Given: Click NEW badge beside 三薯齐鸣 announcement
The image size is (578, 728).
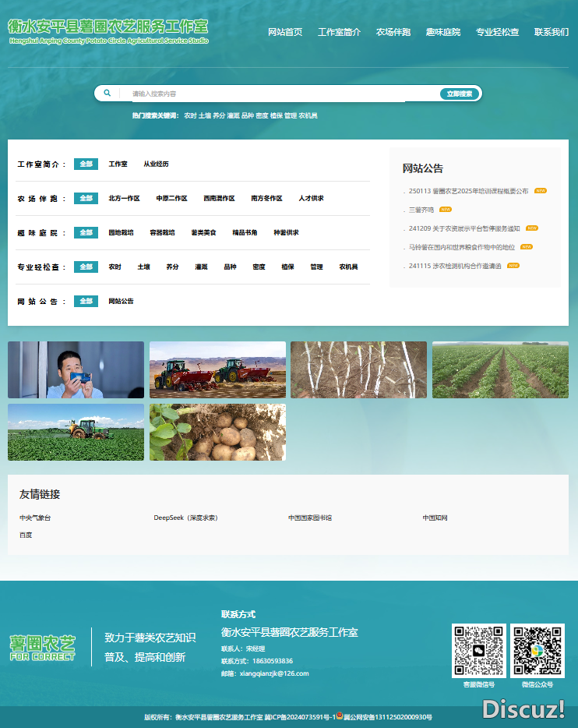Looking at the screenshot, I should pyautogui.click(x=446, y=210).
